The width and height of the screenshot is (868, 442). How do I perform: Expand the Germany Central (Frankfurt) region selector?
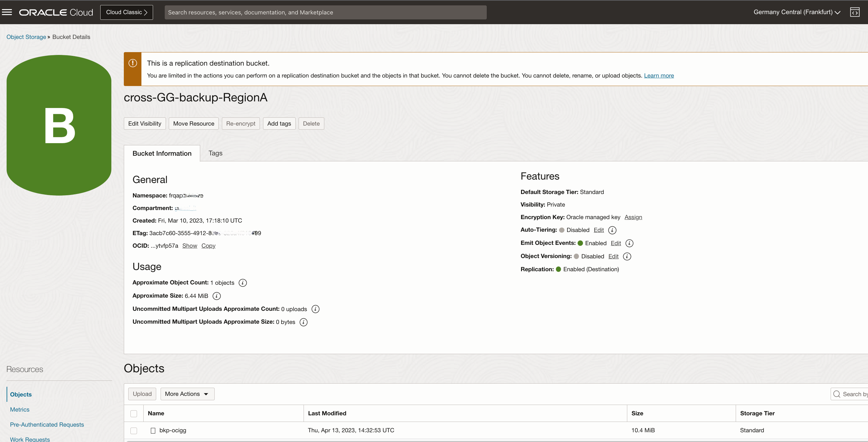click(x=797, y=12)
